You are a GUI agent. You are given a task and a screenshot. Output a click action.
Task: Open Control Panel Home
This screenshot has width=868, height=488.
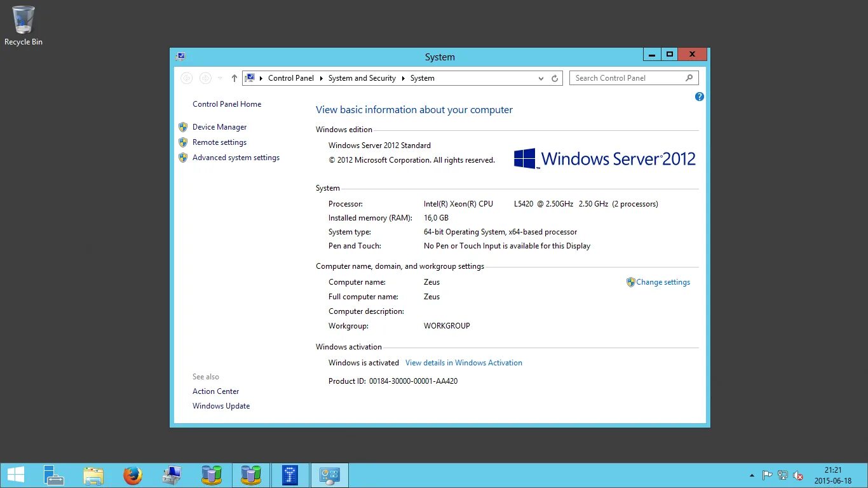coord(227,104)
